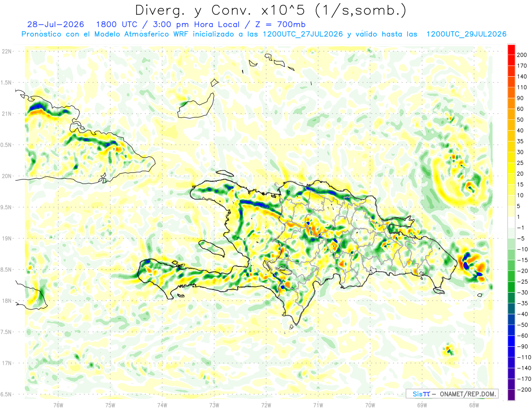Click the "-20" colorbar value
The width and height of the screenshot is (532, 411).
coord(522,271)
